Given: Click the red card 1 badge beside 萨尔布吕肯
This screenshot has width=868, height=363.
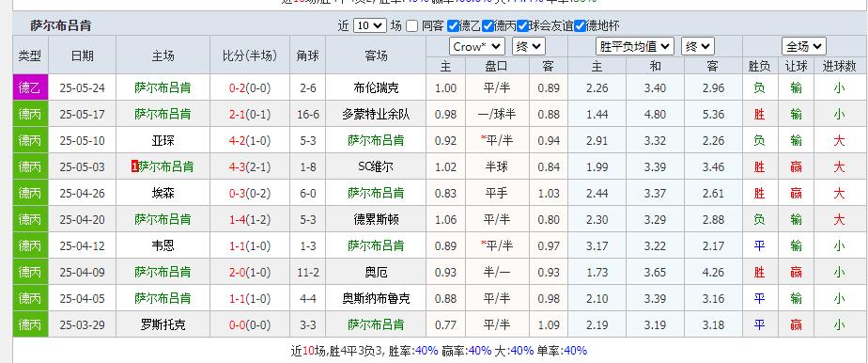Looking at the screenshot, I should coord(134,166).
